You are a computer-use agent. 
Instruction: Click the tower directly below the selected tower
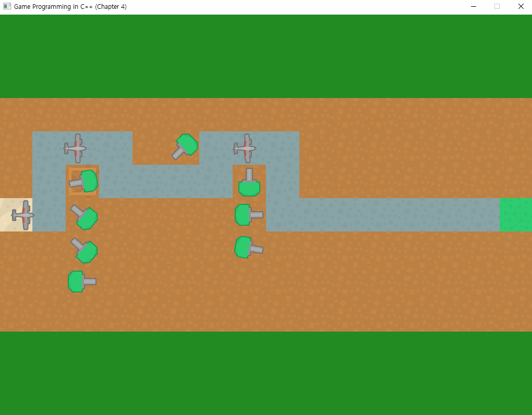pyautogui.click(x=84, y=217)
